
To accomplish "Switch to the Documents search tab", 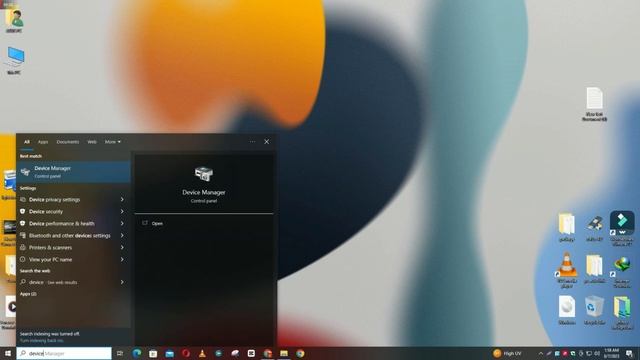I will pyautogui.click(x=68, y=142).
